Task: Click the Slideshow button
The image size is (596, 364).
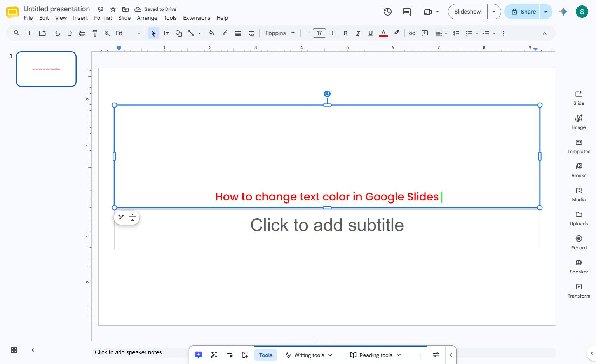Action: click(467, 12)
